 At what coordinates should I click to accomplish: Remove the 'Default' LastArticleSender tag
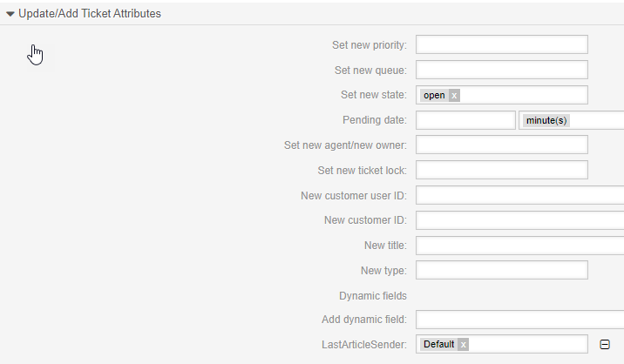click(464, 345)
